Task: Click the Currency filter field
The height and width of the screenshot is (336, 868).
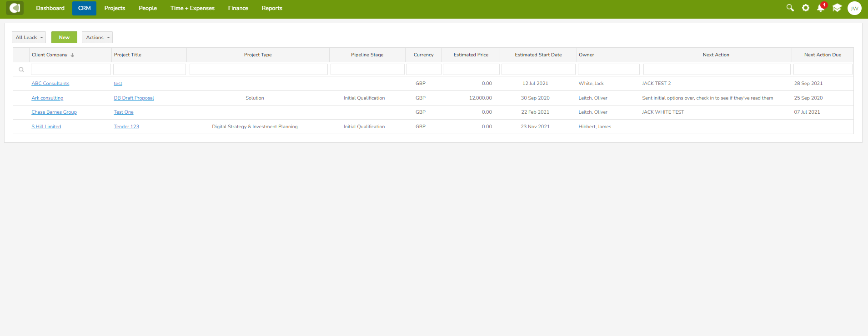Action: pyautogui.click(x=424, y=69)
